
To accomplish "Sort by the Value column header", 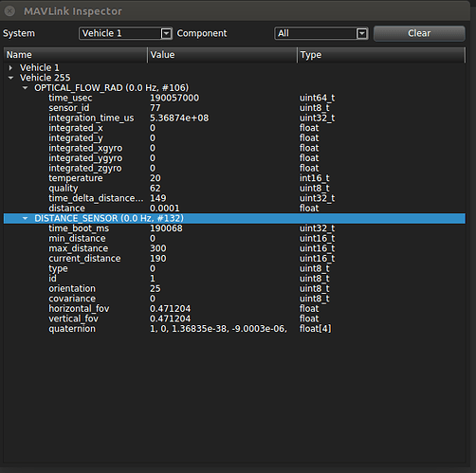I will (x=223, y=55).
